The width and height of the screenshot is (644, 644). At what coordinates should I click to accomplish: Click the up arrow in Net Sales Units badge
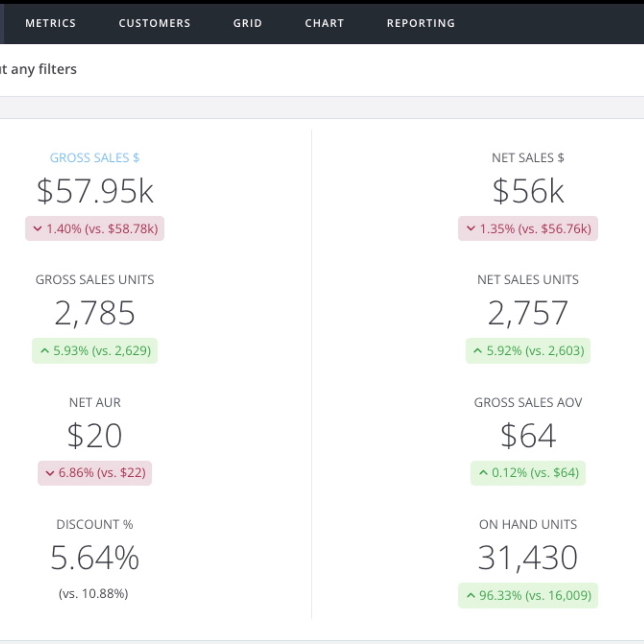click(478, 351)
